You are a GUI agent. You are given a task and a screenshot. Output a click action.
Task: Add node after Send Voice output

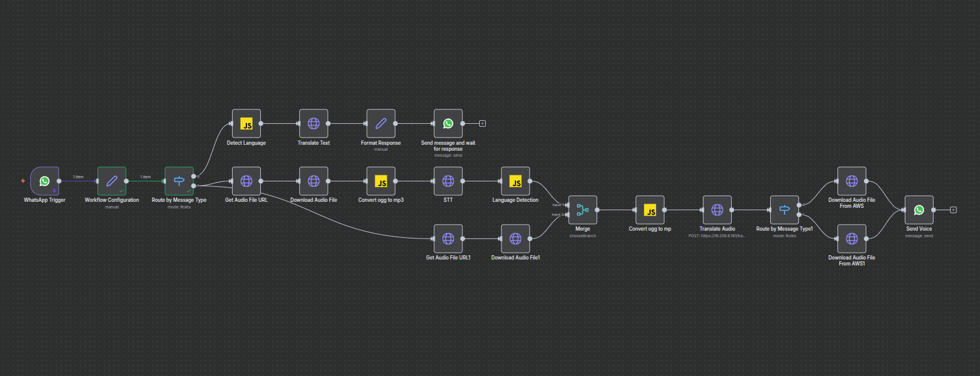tap(953, 210)
